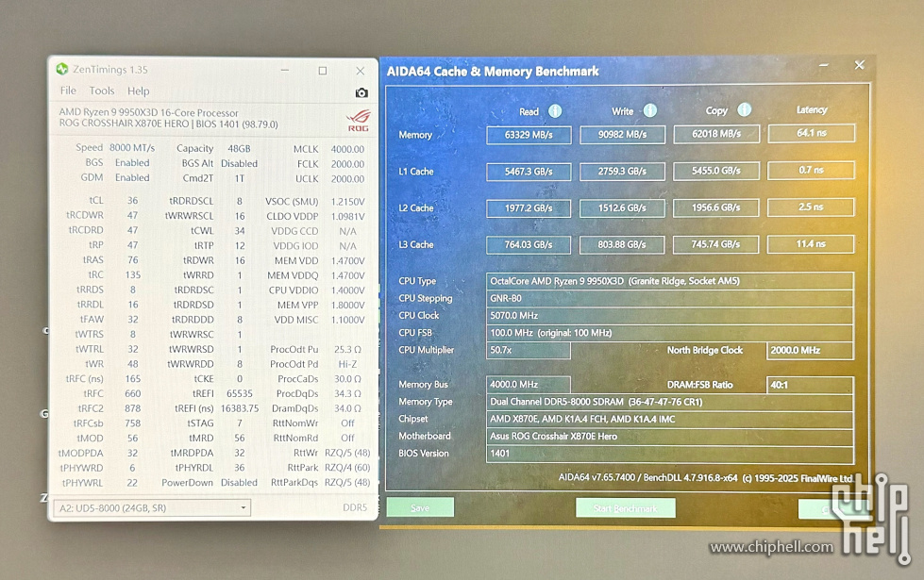Click the L3 Cache read value 764.03 GB/s
This screenshot has height=580, width=924.
tap(528, 245)
